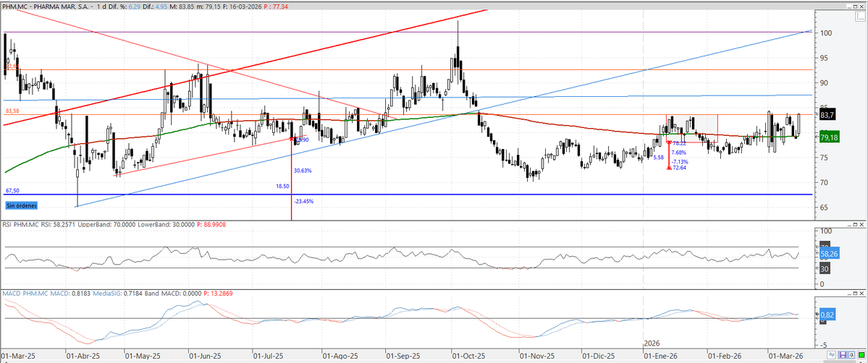Click the 7.68% measurement label

678,152
